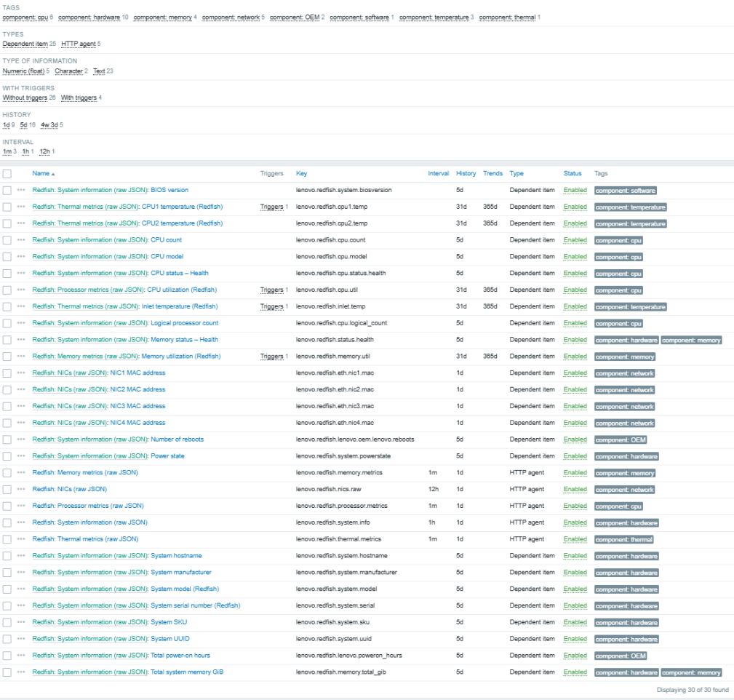Open the three-dot menu for BIOS version row
The height and width of the screenshot is (700, 734).
pos(21,190)
